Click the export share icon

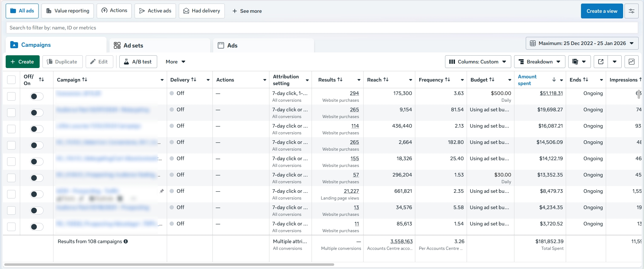point(600,62)
